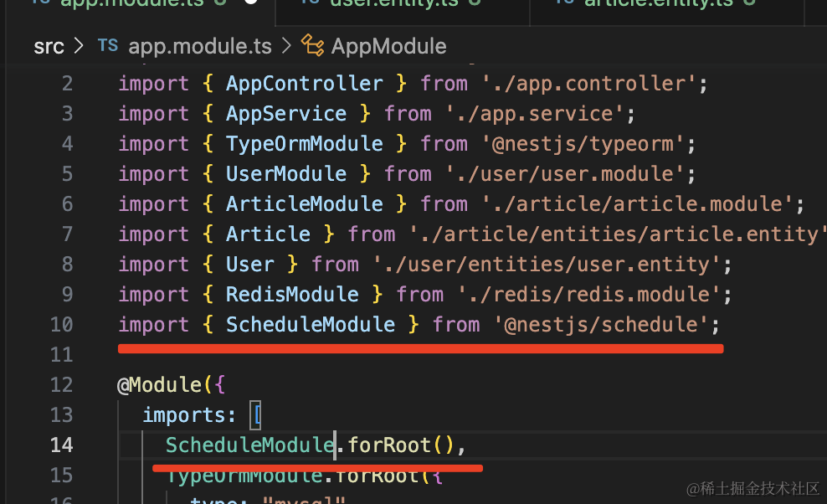Screen dimensions: 827x504
Task: Click the chevron before AppModule breadcrumb
Action: pos(286,46)
